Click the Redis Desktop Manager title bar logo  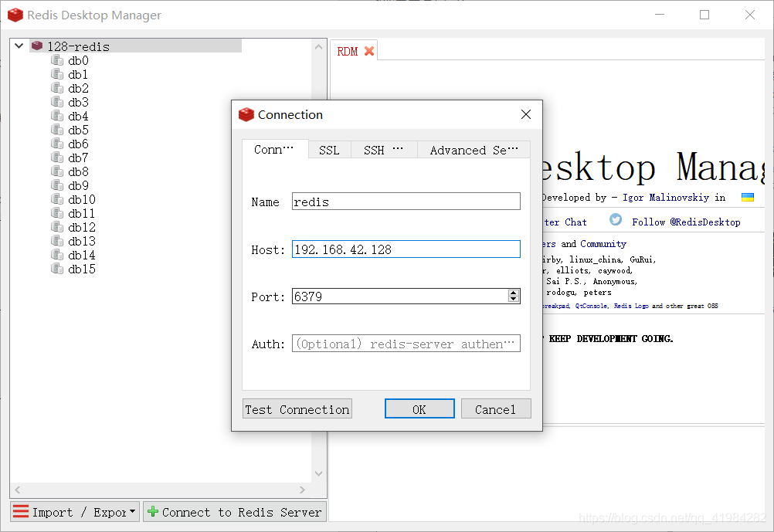pos(15,15)
